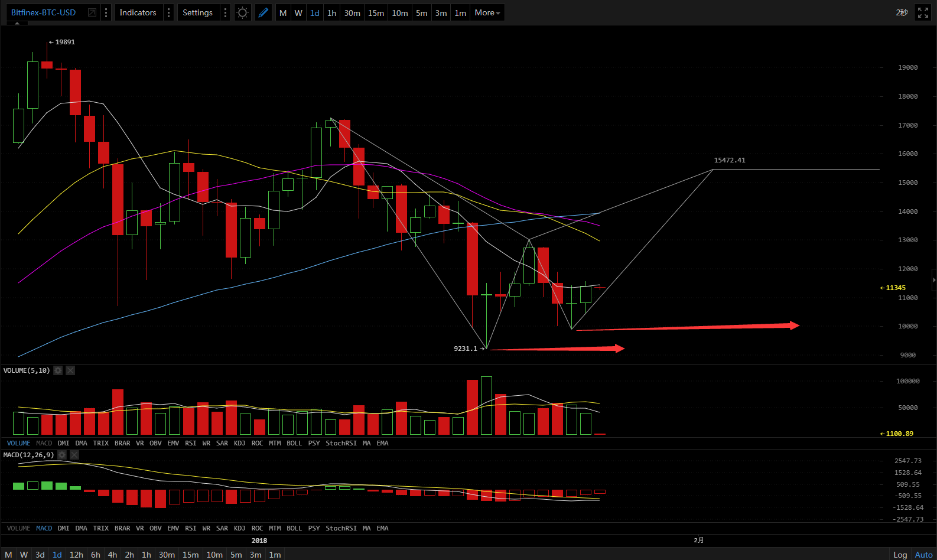Open VOLUME indicator gear settings
This screenshot has width=937, height=560.
point(58,370)
